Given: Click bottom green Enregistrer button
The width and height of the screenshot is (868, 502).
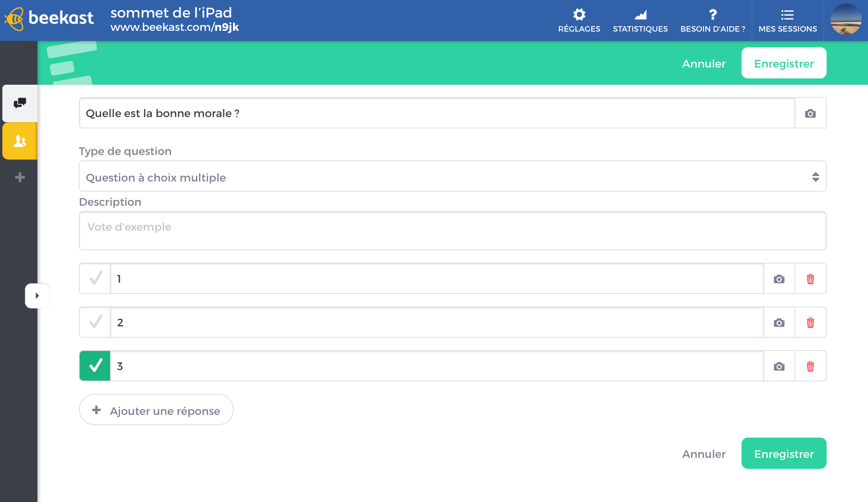Looking at the screenshot, I should [784, 454].
